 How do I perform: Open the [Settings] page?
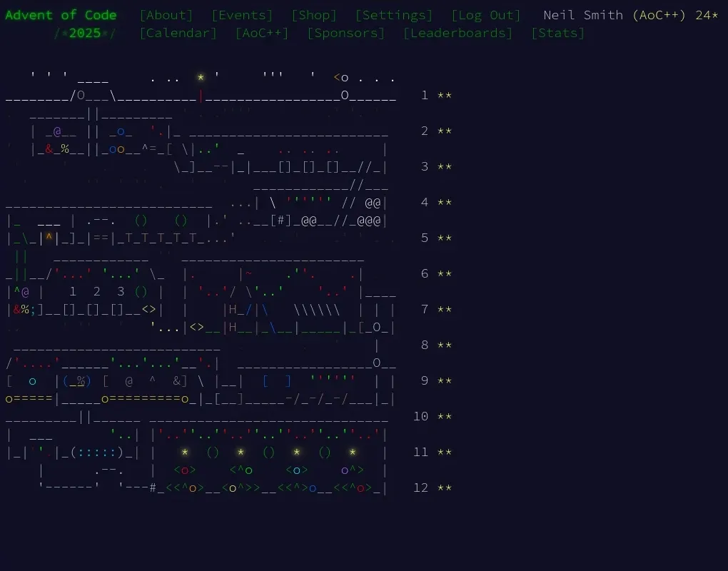tap(393, 14)
